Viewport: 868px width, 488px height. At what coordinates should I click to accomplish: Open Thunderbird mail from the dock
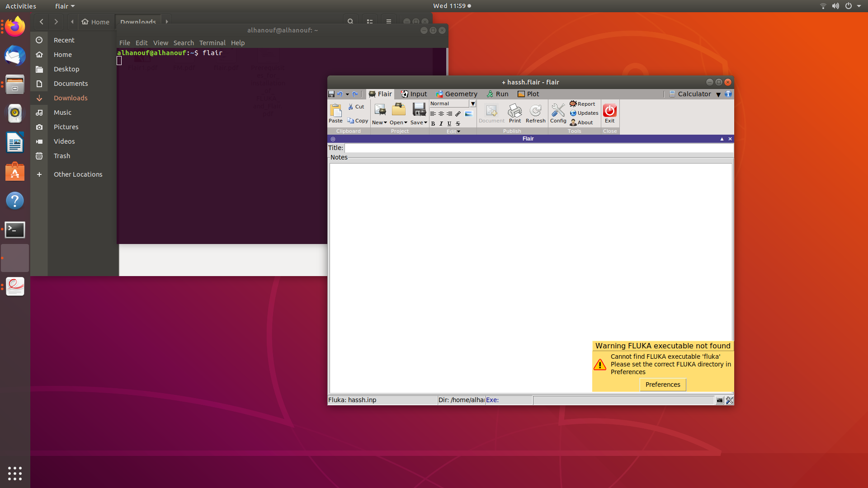15,56
